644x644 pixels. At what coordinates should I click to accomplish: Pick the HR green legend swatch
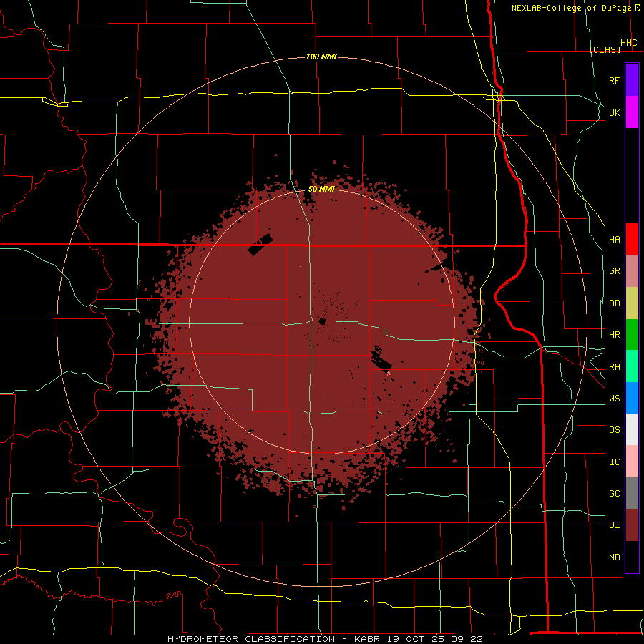click(632, 334)
